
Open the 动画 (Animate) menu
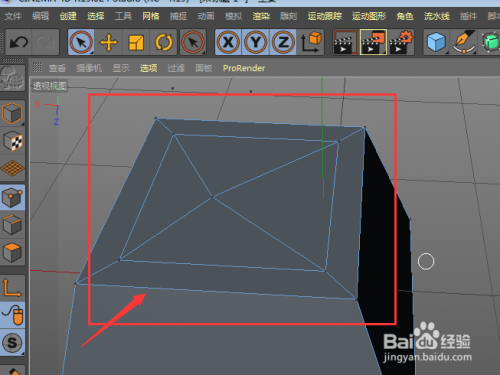pos(206,16)
